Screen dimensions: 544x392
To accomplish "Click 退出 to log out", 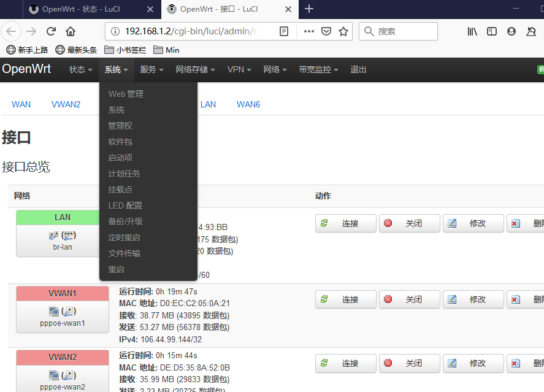I will [358, 70].
